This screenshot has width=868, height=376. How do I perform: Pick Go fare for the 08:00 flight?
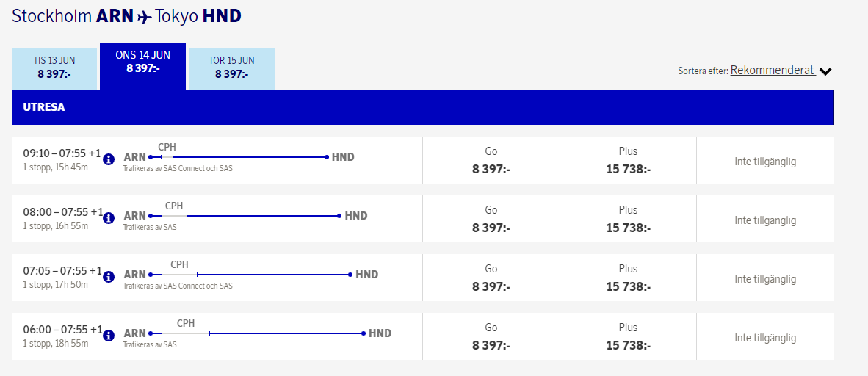pyautogui.click(x=491, y=219)
